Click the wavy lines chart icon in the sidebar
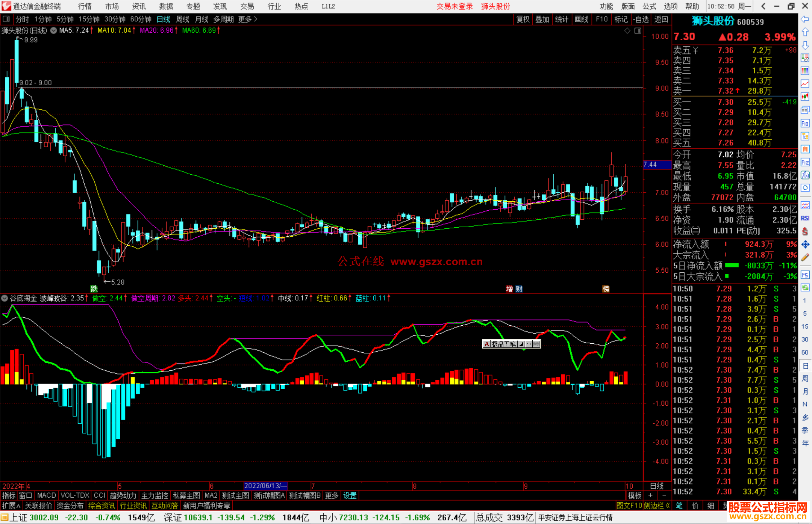The image size is (812, 524). coord(805,205)
